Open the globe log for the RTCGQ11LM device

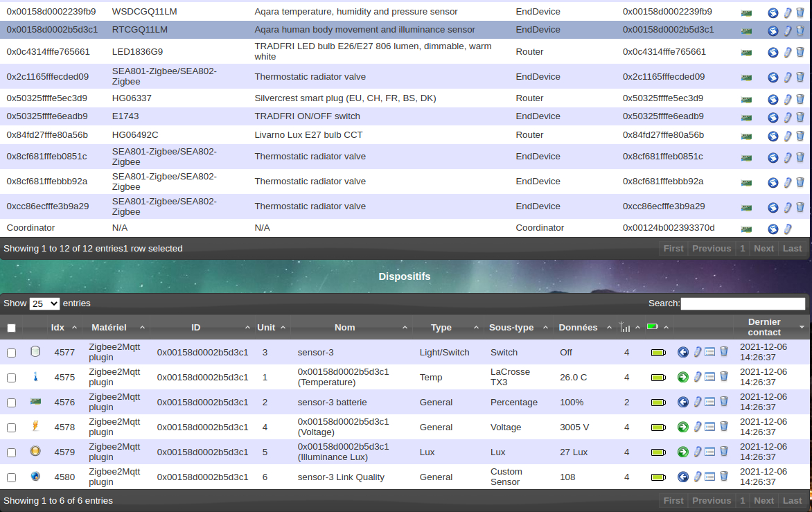coord(773,30)
